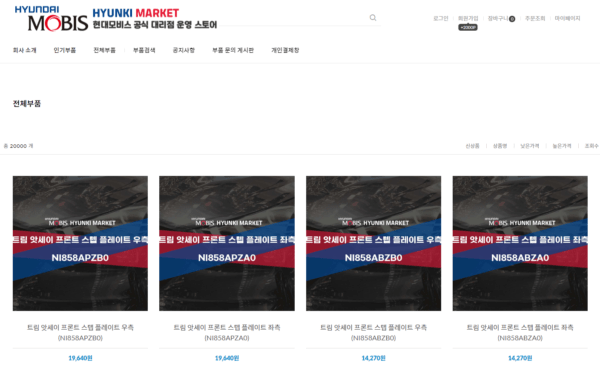Click the 14,270원 price under NI858ABZA0

coord(520,358)
